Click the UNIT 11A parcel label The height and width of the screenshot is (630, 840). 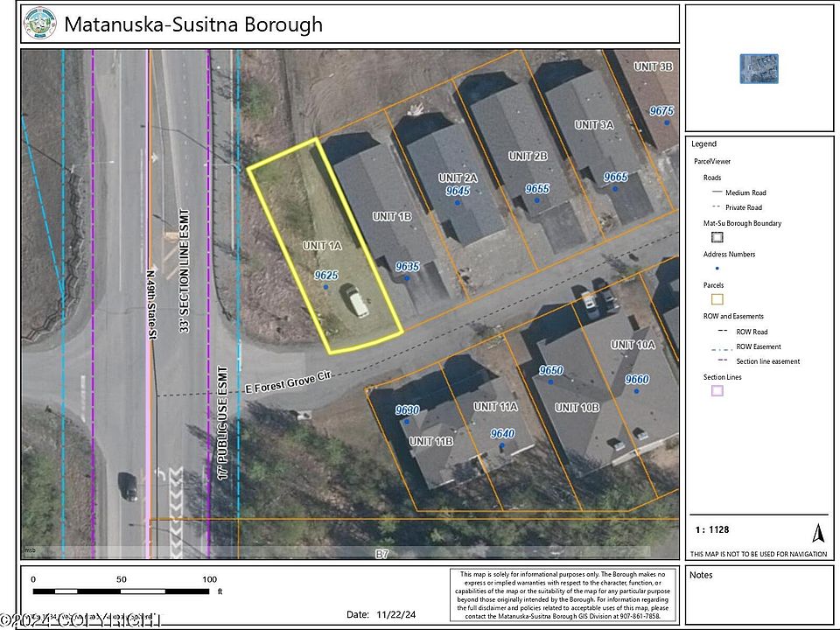coord(495,407)
